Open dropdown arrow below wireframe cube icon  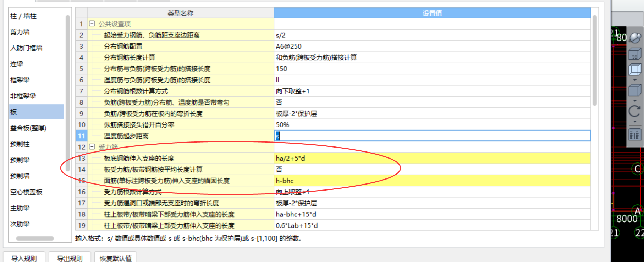pyautogui.click(x=635, y=80)
